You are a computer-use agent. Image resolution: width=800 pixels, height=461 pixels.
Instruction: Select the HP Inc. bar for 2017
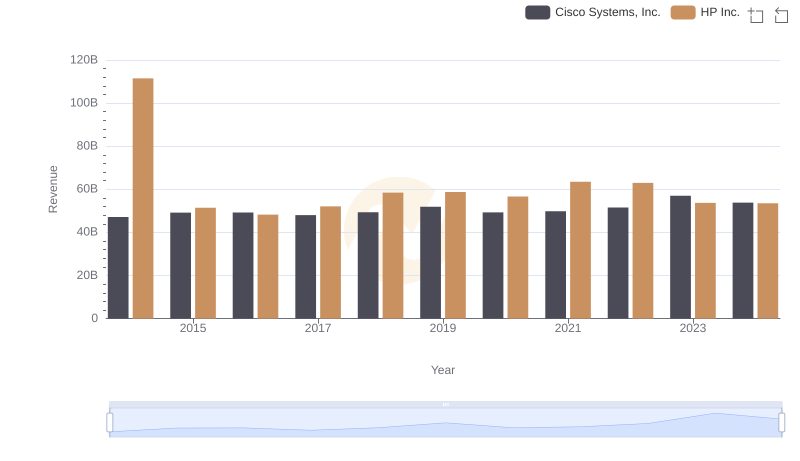[331, 263]
